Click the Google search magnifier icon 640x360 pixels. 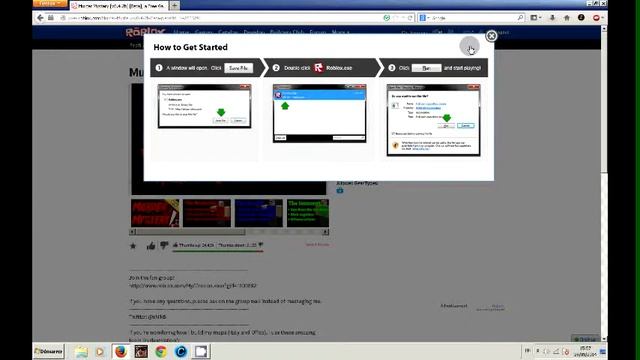point(520,18)
